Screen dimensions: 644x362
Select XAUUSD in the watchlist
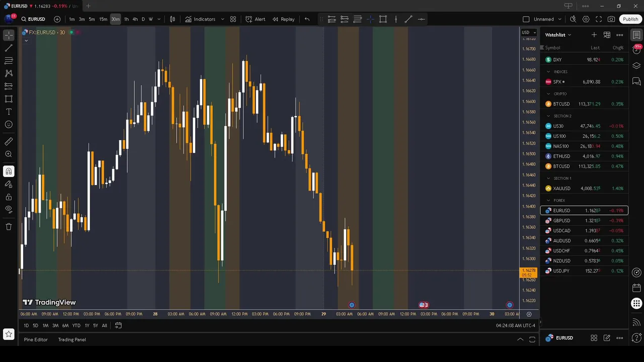click(561, 189)
